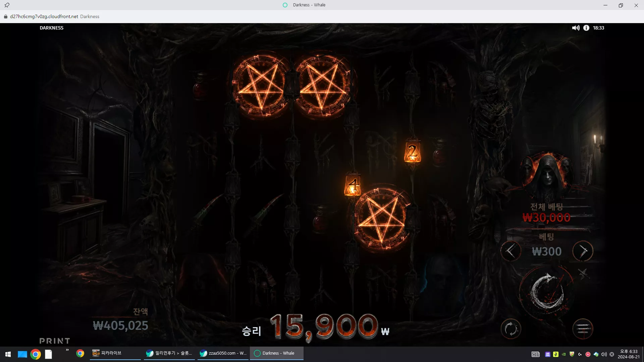Screen dimensions: 644x362
Task: Open the taskbar clock showing 6:33
Action: [x=629, y=354]
